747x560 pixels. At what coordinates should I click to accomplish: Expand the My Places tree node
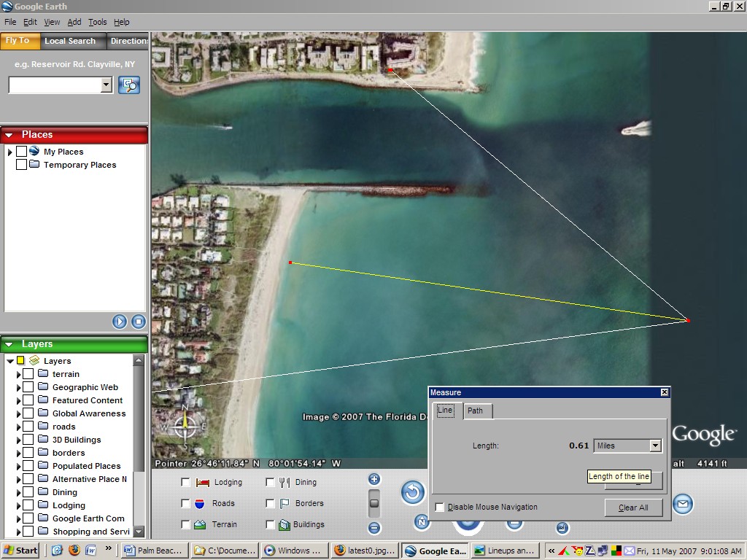coord(10,152)
